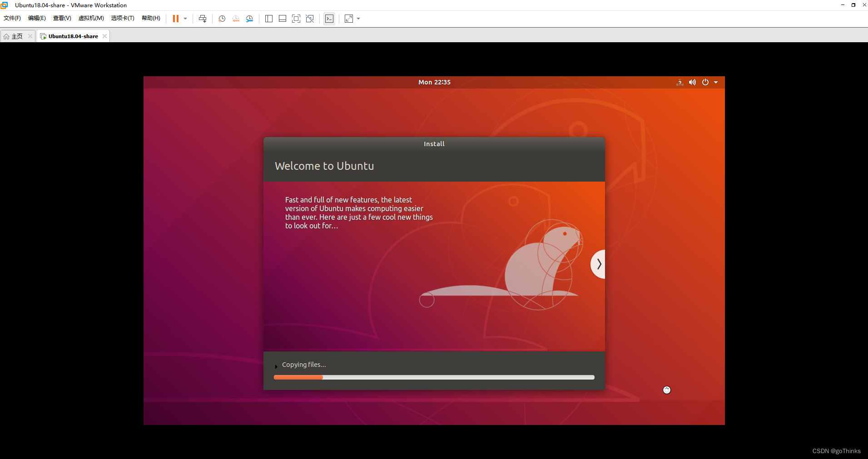Open the 帮助(H) menu

tap(151, 18)
